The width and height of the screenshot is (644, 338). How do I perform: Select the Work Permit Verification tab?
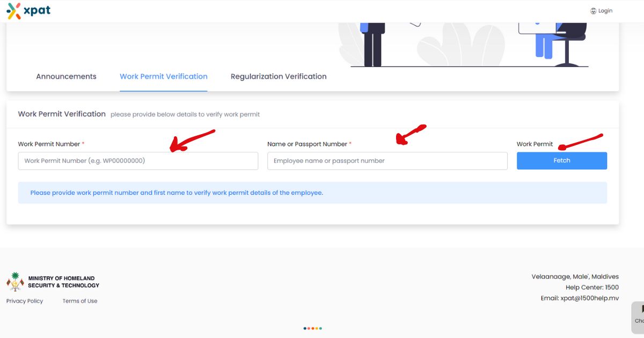click(163, 76)
